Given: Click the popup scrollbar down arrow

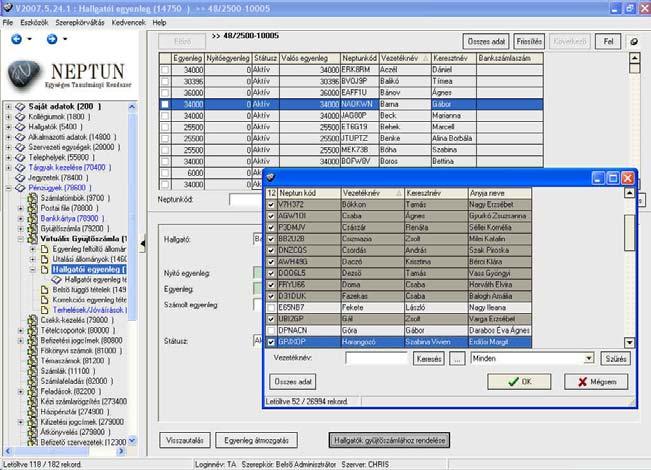Looking at the screenshot, I should pos(629,343).
